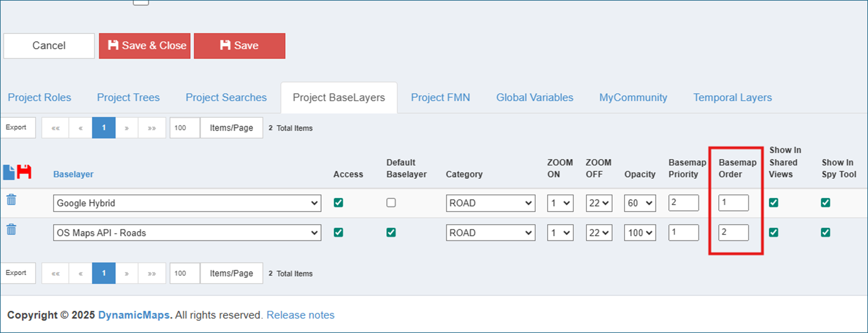Click top Items/Page count field
Viewport: 868px width, 333px height.
[x=185, y=128]
